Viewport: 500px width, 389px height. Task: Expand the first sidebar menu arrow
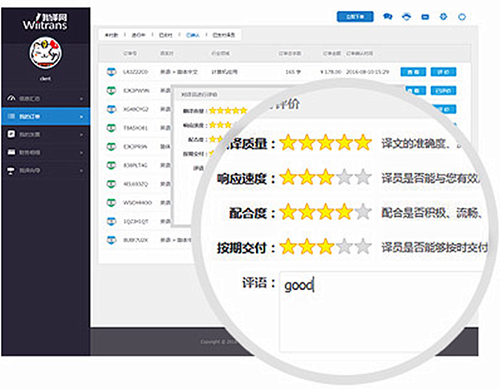82,99
